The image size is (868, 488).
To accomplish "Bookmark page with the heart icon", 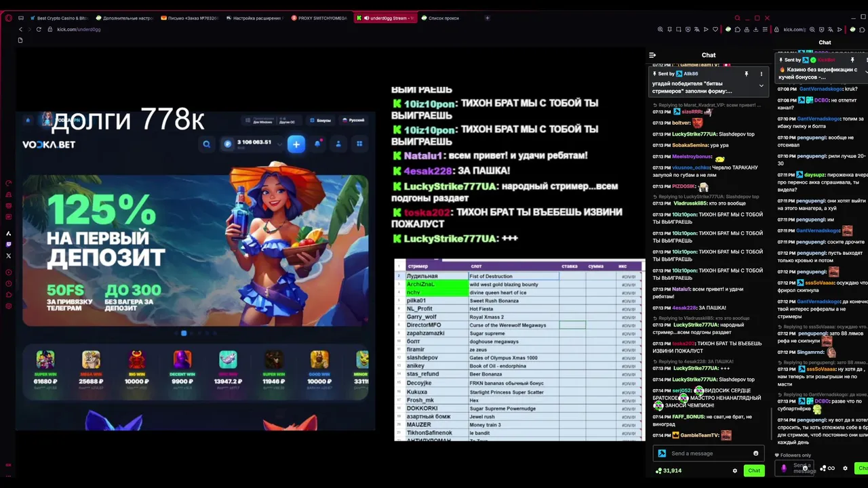I will coord(715,29).
